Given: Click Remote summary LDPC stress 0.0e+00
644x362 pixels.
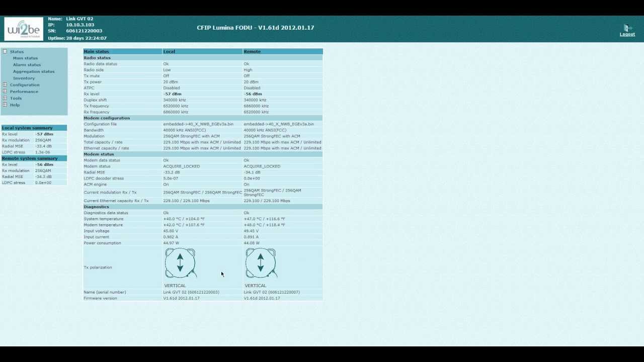Looking at the screenshot, I should (43, 183).
